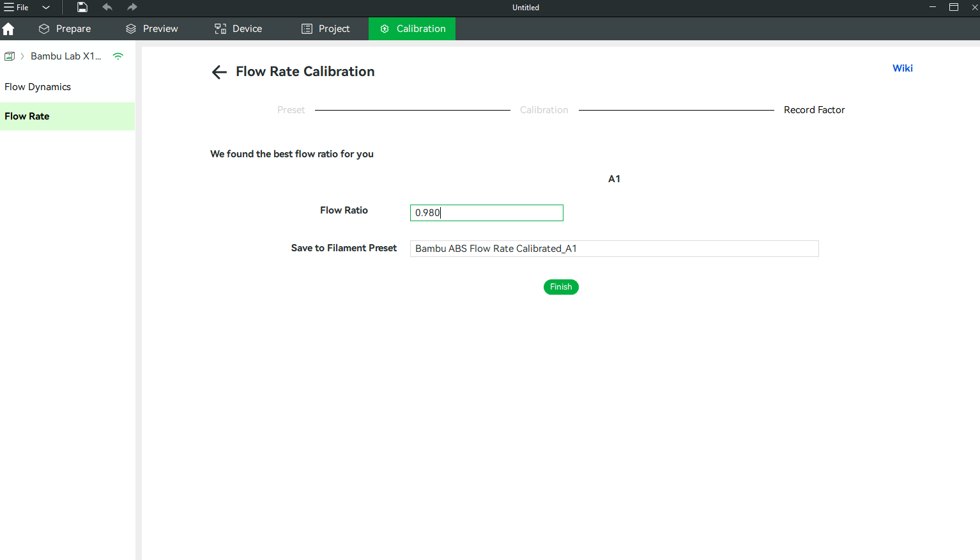Click the printer icon in the breadcrumb
This screenshot has width=980, height=560.
[9, 56]
